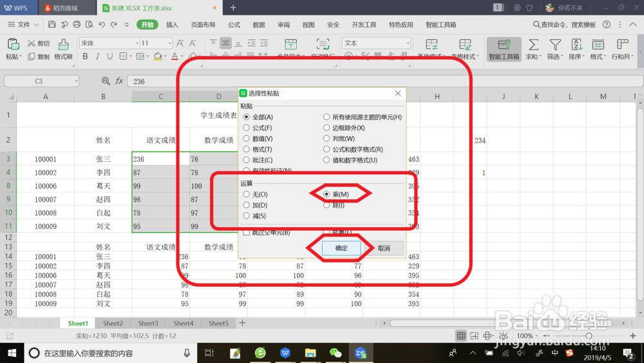Click the Redo arrow

[114, 25]
